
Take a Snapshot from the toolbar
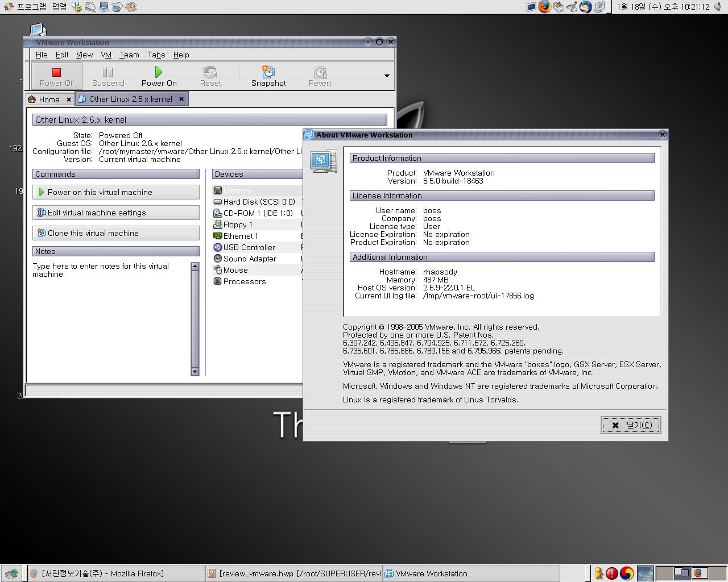tap(268, 77)
